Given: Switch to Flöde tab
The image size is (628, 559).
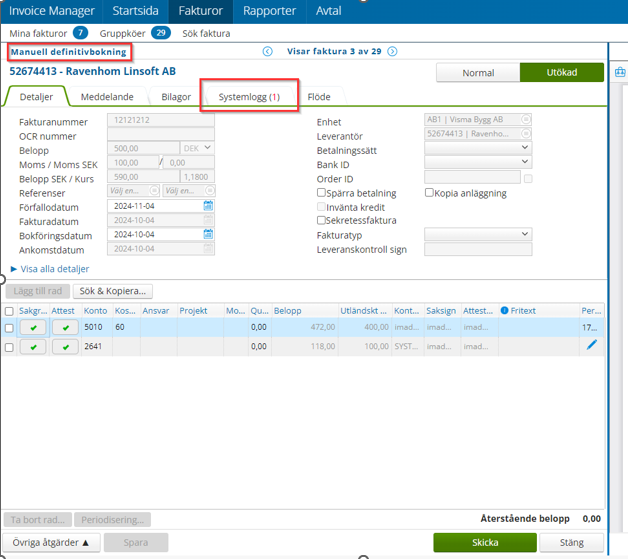Looking at the screenshot, I should pos(319,97).
